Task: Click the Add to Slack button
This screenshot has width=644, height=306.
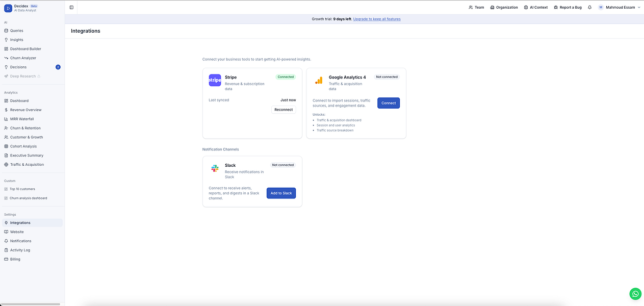Action: coord(281,193)
